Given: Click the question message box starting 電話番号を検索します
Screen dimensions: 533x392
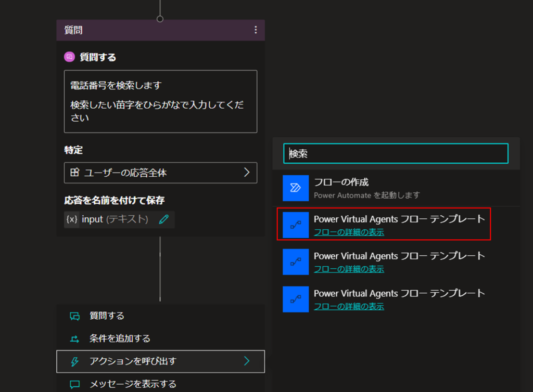Looking at the screenshot, I should tap(160, 101).
